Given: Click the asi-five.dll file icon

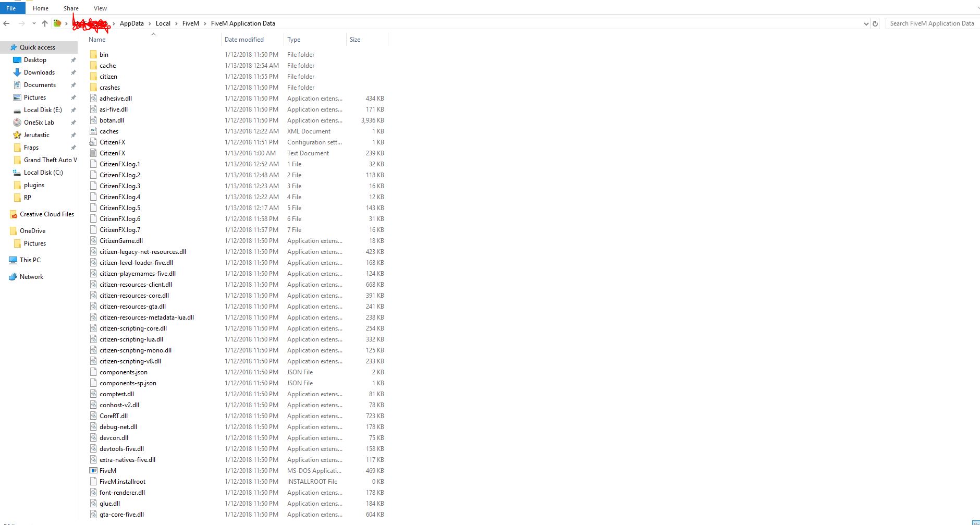Looking at the screenshot, I should click(x=93, y=109).
